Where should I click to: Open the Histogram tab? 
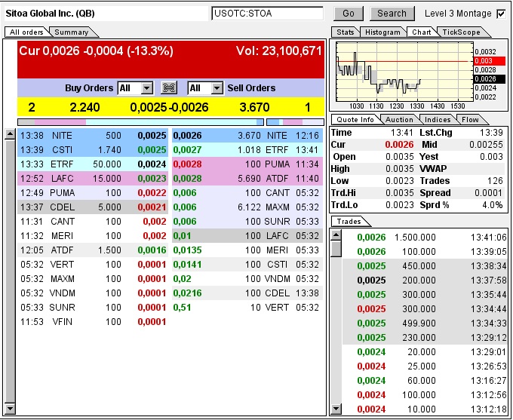click(382, 32)
